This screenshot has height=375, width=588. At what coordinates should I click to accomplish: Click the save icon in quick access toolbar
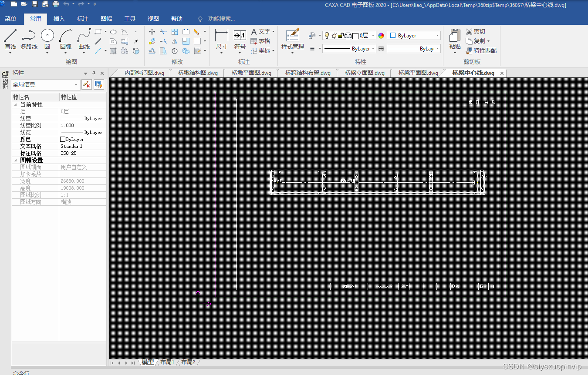[x=34, y=4]
